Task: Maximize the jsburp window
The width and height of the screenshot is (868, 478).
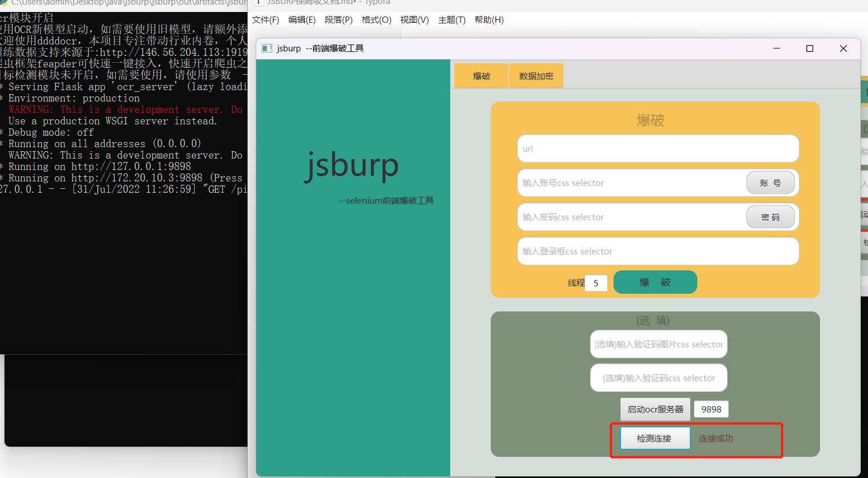Action: [809, 48]
